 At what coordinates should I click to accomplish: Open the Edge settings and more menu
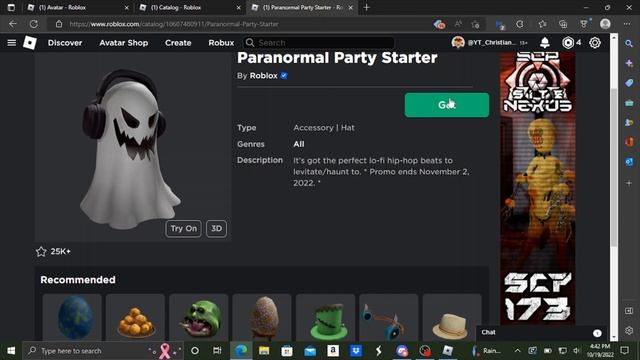[627, 24]
